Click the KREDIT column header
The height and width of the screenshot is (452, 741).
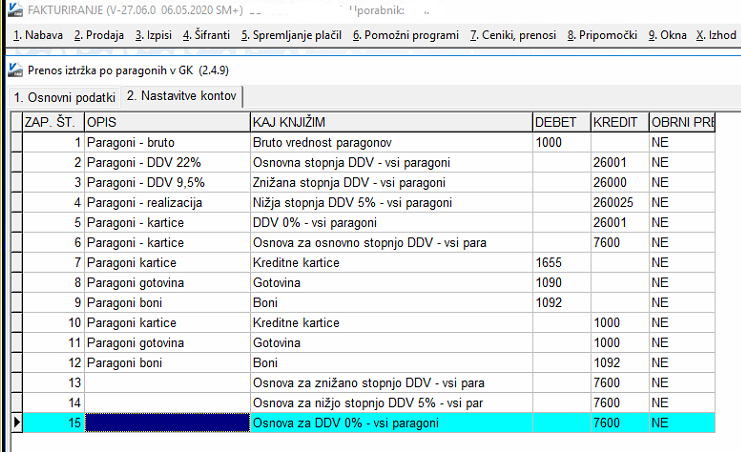pyautogui.click(x=618, y=121)
